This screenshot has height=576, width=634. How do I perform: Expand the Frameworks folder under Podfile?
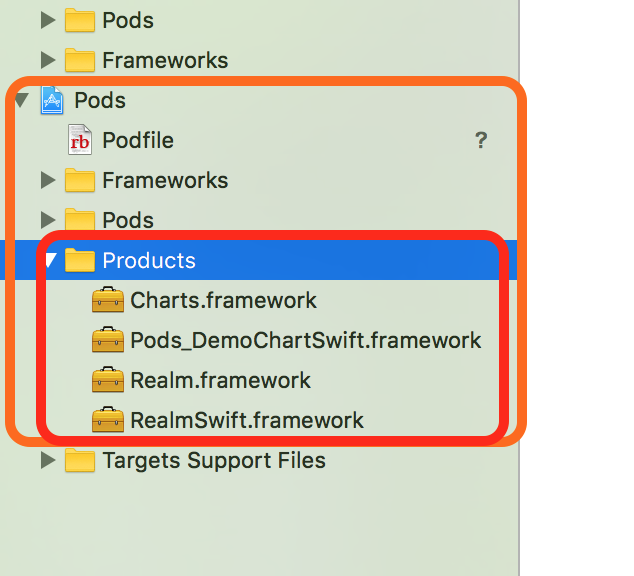click(48, 180)
